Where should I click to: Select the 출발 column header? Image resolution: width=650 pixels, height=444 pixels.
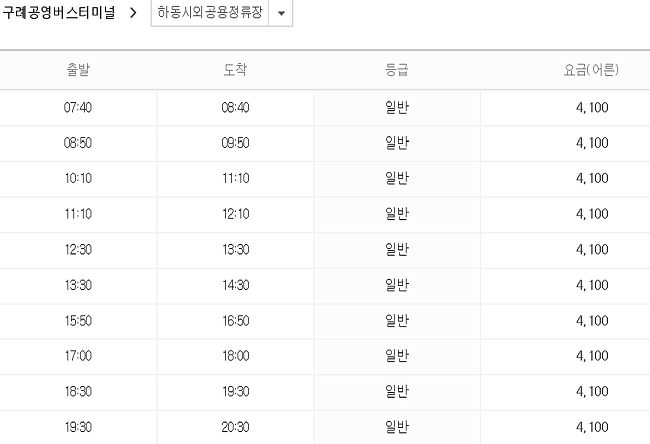(x=78, y=69)
